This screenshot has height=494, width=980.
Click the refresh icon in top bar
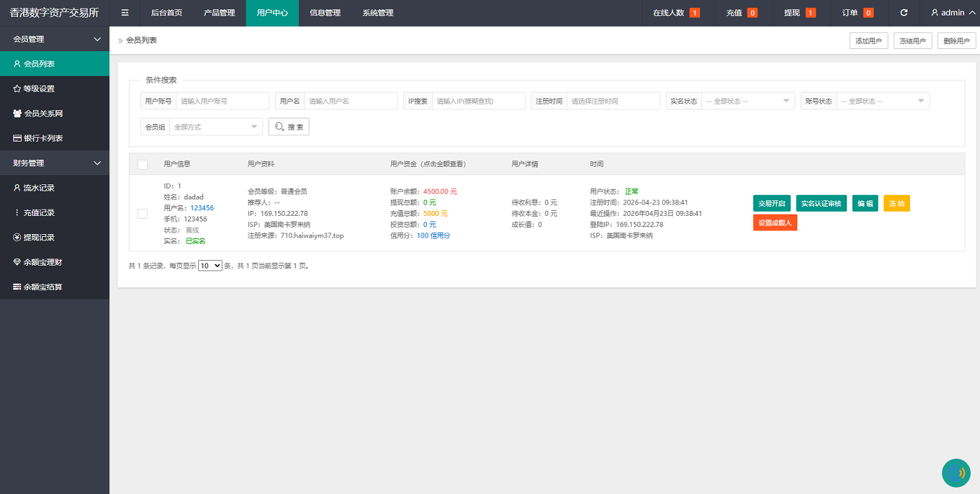point(904,13)
